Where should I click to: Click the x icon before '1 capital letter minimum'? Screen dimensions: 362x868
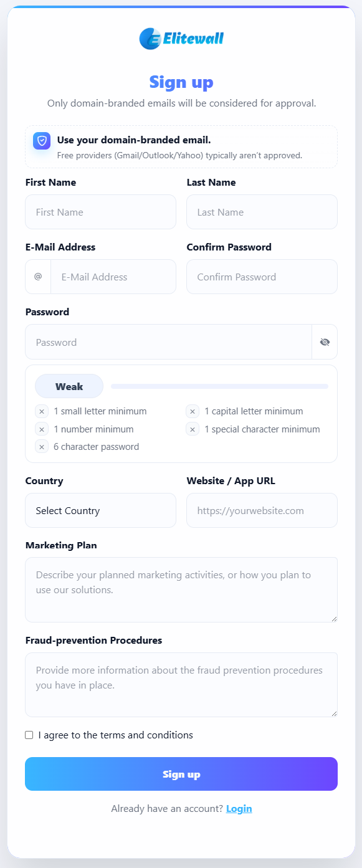click(x=192, y=411)
